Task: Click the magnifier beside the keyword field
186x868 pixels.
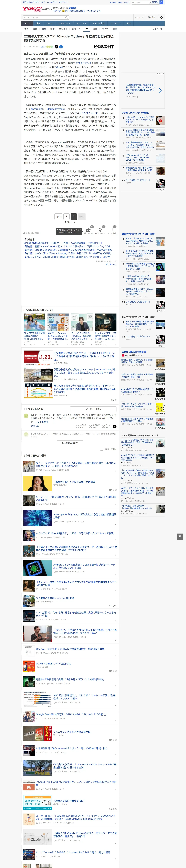Action: [66, 17]
